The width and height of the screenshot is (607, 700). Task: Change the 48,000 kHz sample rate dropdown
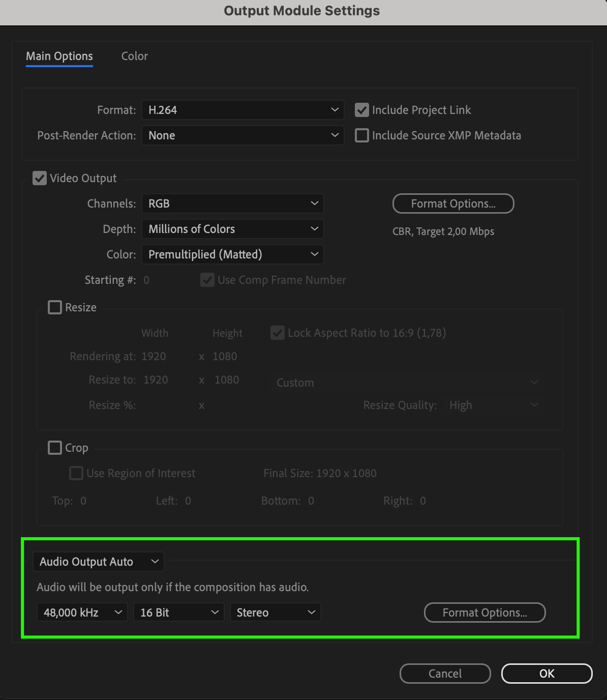[x=82, y=612]
